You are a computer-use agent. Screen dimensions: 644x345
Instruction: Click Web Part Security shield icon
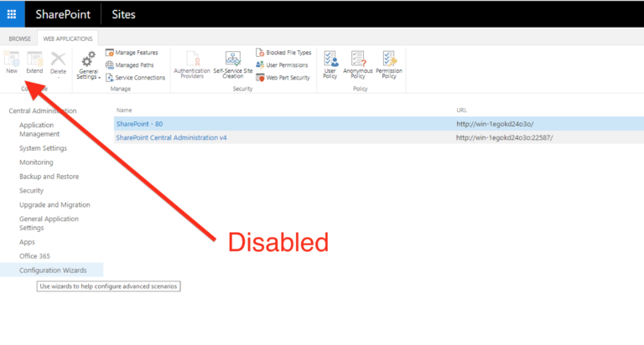(x=260, y=78)
